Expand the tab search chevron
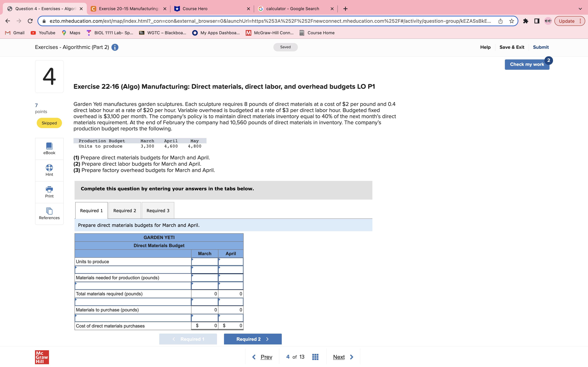 click(x=580, y=9)
